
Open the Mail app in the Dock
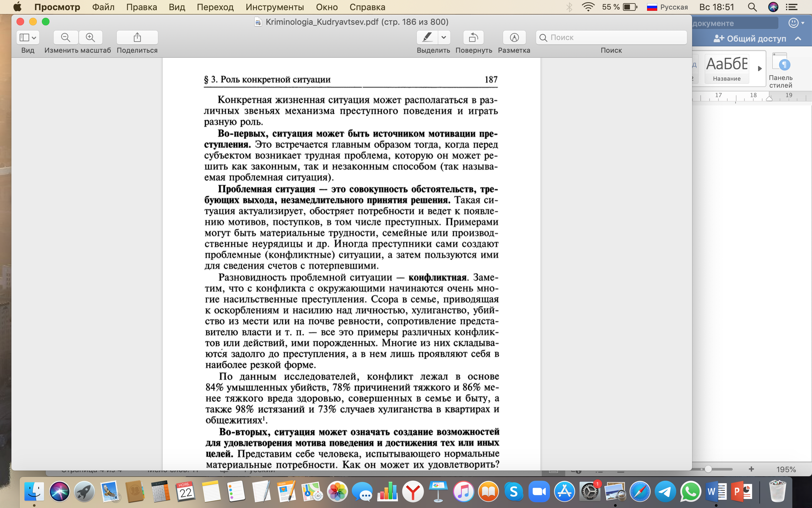[110, 492]
